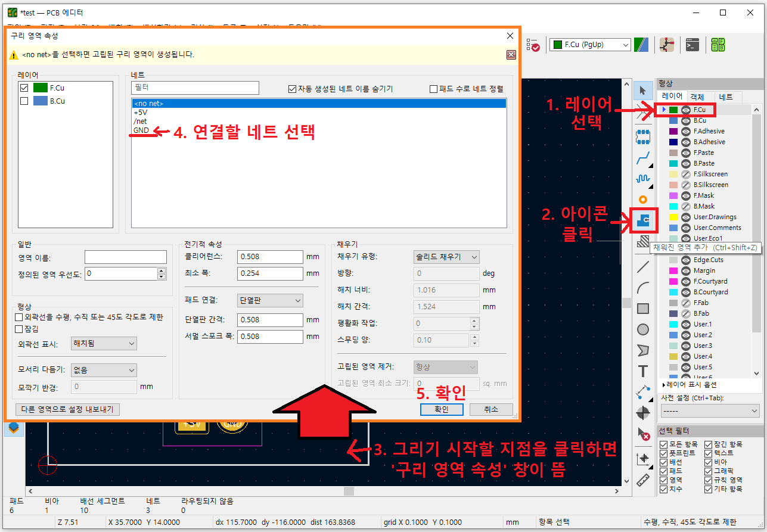The image size is (767, 532).
Task: Open the scripting console icon
Action: click(692, 45)
